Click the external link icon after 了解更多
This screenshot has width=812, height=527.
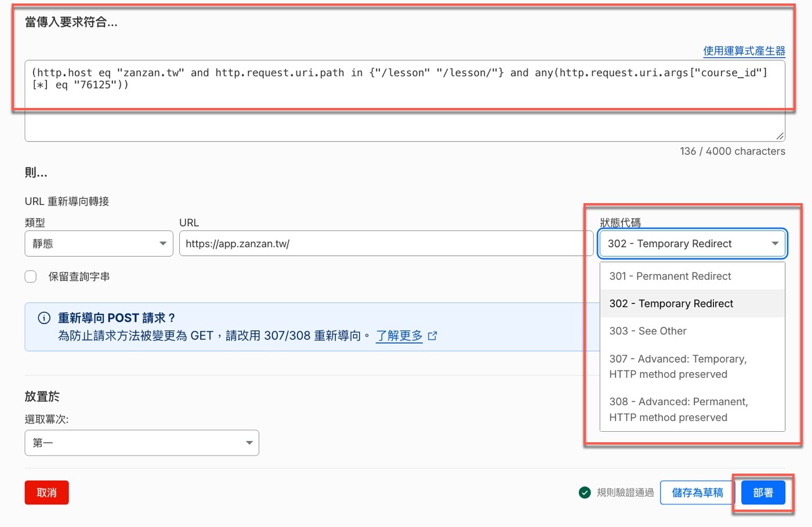pyautogui.click(x=432, y=336)
